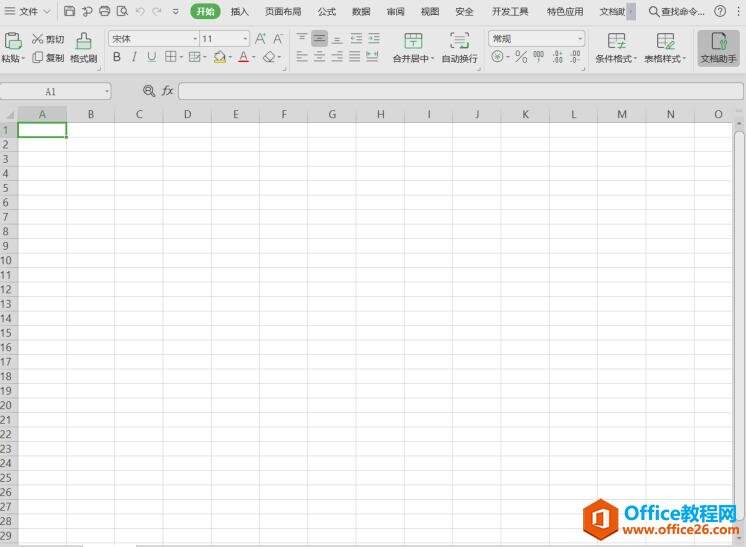Increase font size with larger A icon

tap(260, 39)
